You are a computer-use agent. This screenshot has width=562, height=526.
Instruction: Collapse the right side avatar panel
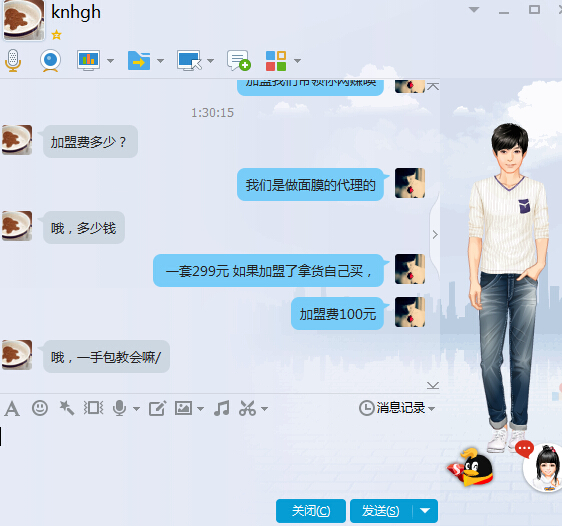(435, 235)
